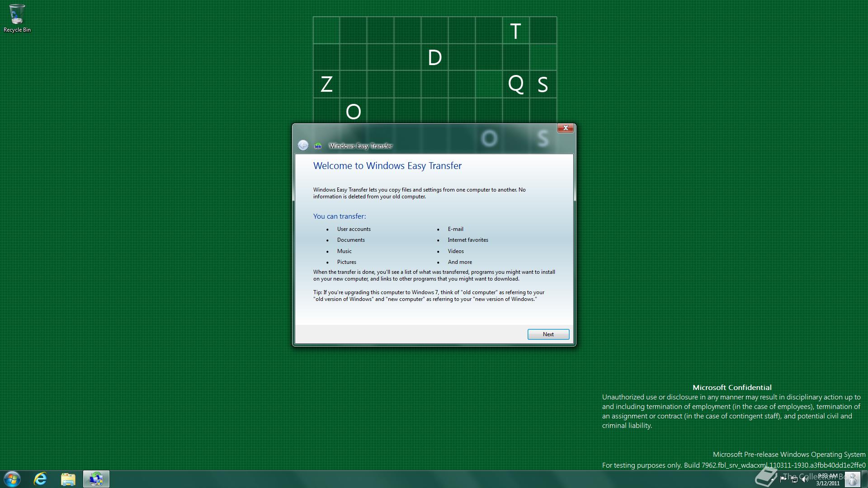Select the Easy Transfer taskbar button
This screenshot has height=488, width=868.
96,479
